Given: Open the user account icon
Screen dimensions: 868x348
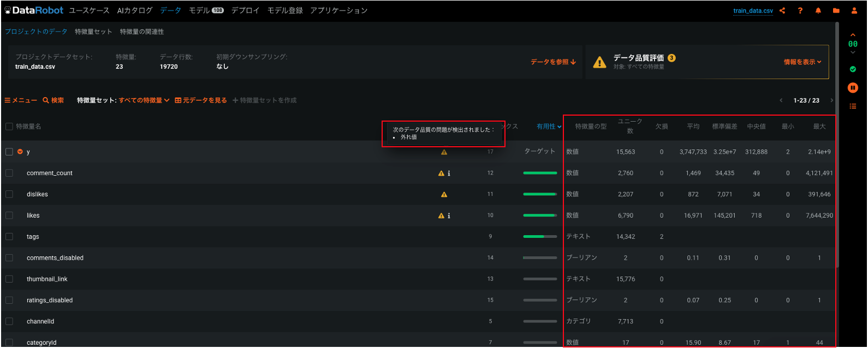Looking at the screenshot, I should [854, 10].
